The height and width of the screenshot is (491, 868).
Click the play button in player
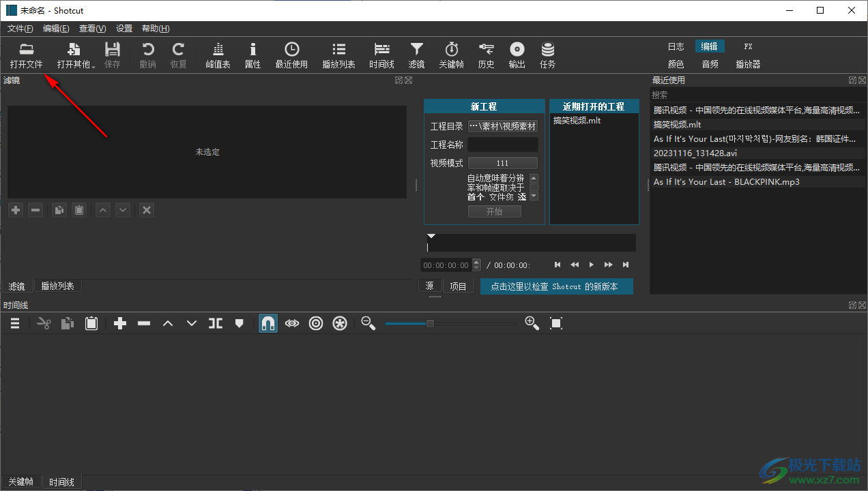592,265
